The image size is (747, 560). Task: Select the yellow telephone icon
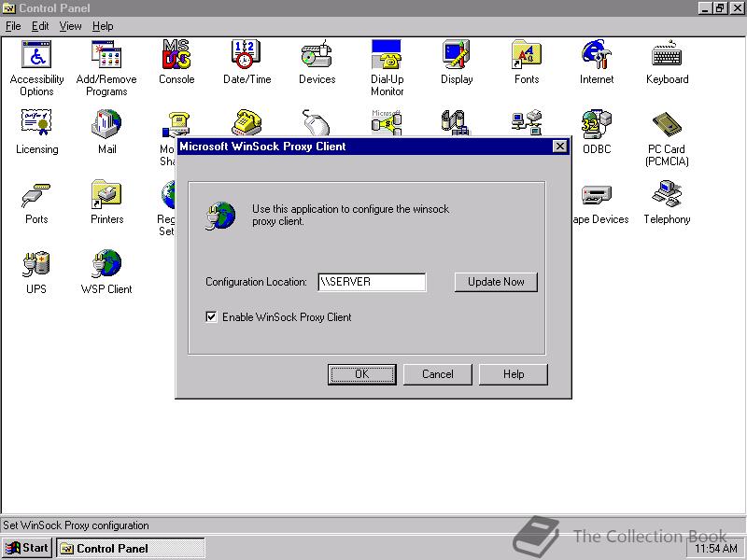coord(247,122)
